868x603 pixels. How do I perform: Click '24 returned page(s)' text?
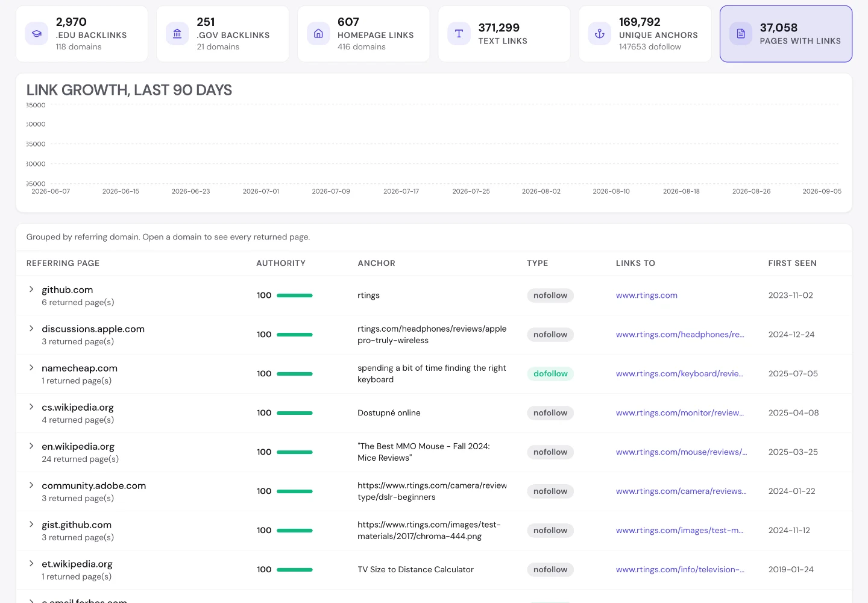[x=80, y=459]
